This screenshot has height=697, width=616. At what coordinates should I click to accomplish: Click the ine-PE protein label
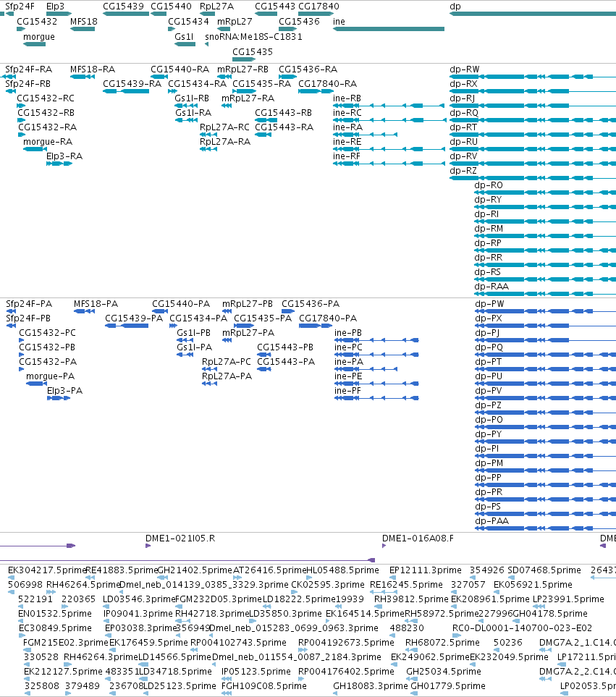click(x=348, y=376)
